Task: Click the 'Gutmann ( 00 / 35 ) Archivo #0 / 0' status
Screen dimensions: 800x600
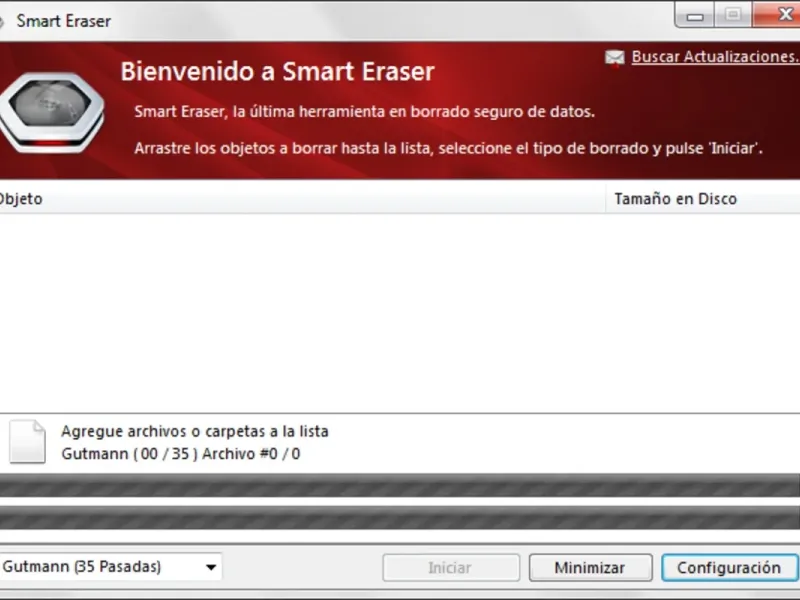Action: coord(181,454)
